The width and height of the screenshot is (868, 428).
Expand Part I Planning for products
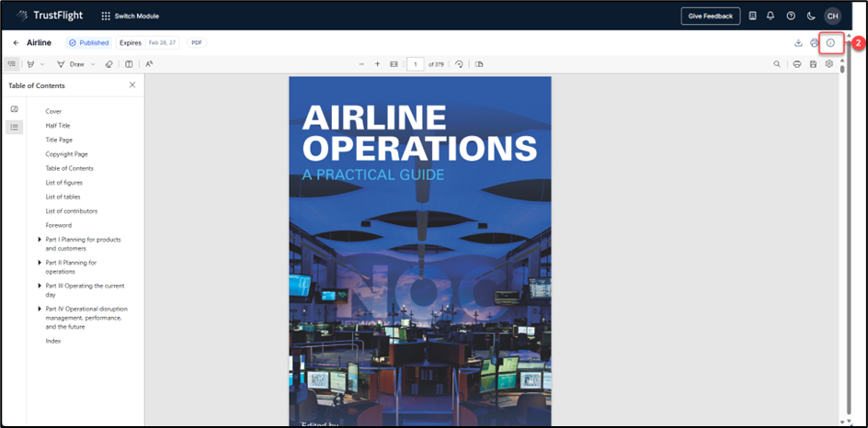[39, 240]
